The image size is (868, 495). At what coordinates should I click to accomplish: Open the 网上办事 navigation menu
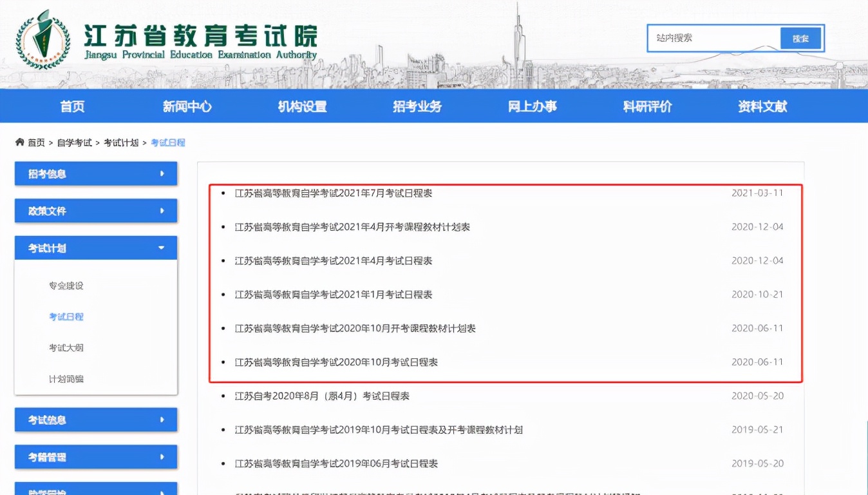coord(533,106)
